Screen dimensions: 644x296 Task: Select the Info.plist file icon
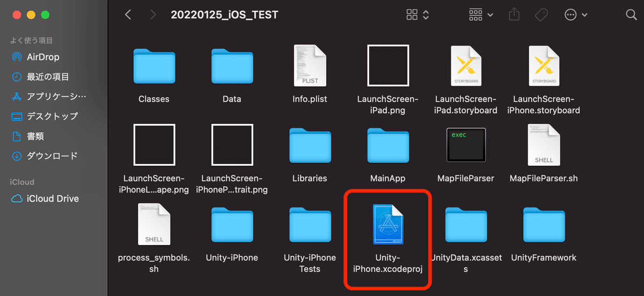pyautogui.click(x=310, y=65)
